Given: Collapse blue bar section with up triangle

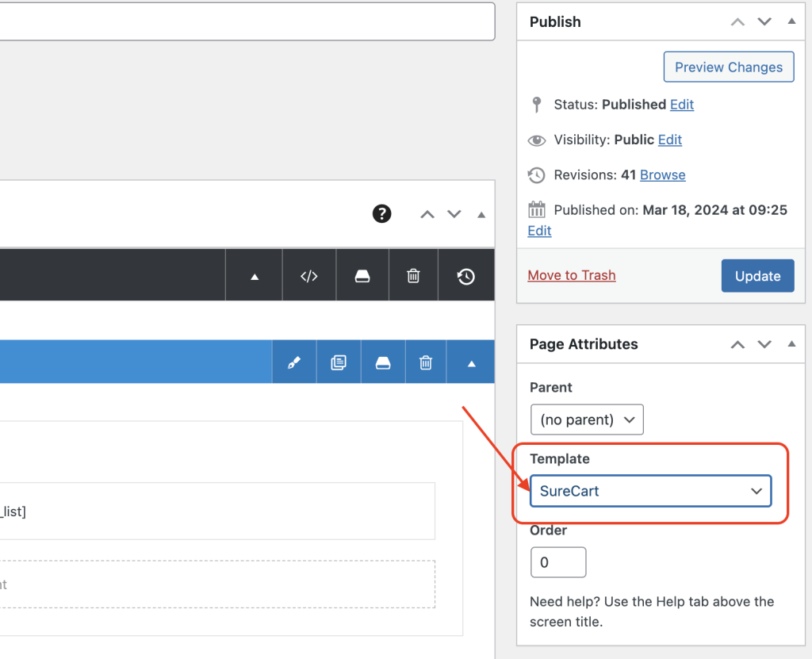Looking at the screenshot, I should tap(472, 363).
